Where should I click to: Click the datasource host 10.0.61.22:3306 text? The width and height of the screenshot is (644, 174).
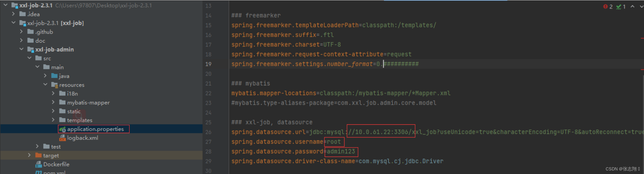[x=382, y=132]
